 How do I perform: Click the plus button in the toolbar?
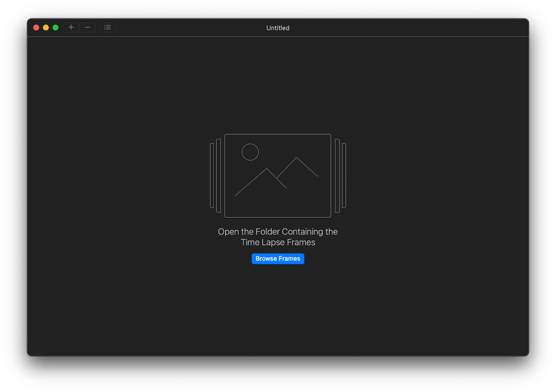[71, 27]
